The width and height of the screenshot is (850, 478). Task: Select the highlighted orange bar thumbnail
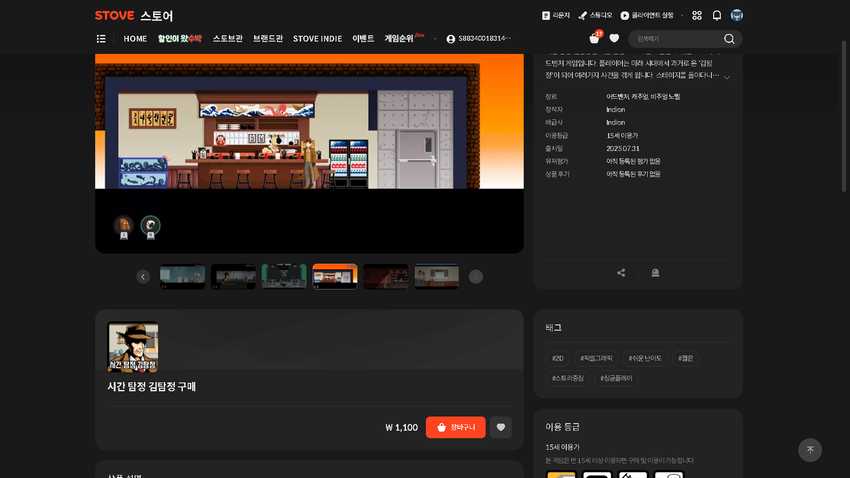pos(335,276)
